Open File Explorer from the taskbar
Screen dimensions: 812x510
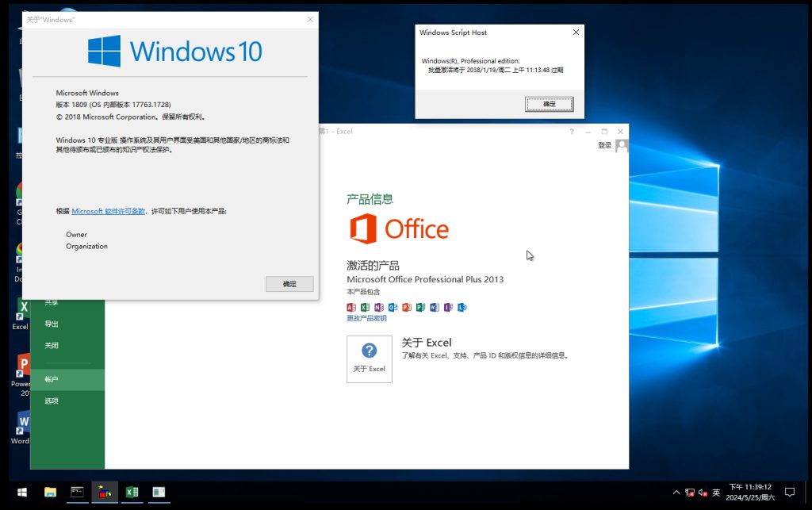click(x=50, y=493)
